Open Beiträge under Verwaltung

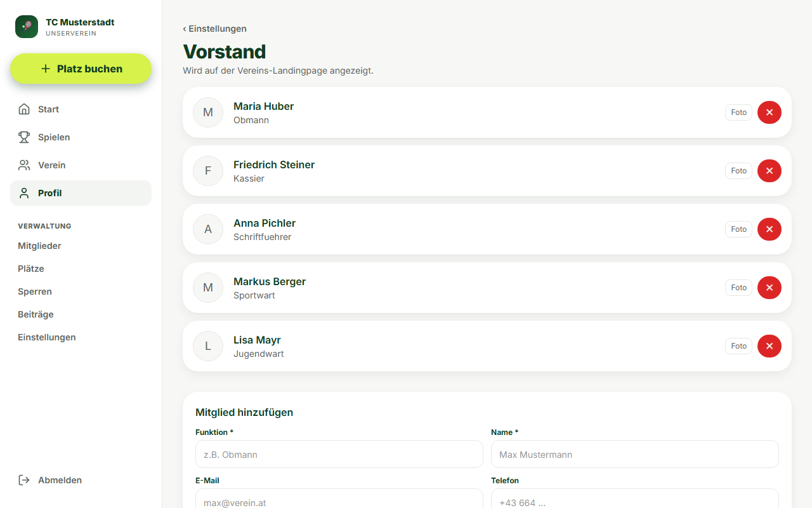(81, 314)
